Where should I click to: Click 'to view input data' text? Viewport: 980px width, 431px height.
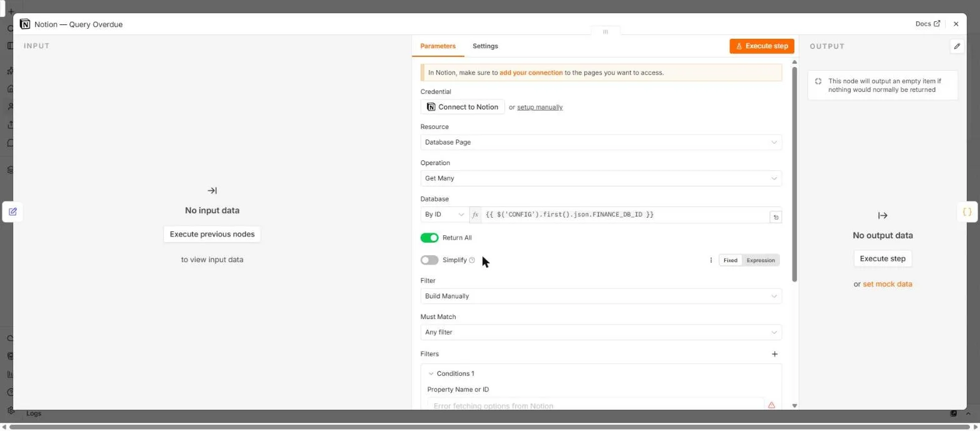coord(212,260)
